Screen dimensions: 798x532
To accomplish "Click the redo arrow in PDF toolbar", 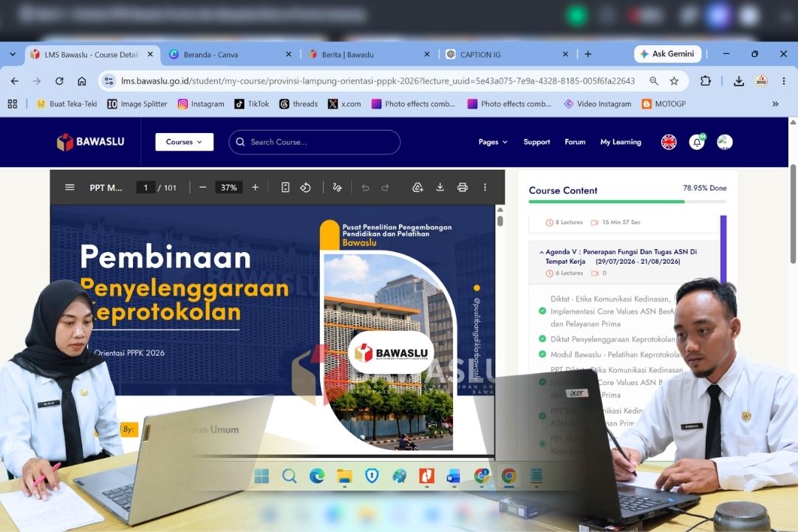I will [x=385, y=188].
